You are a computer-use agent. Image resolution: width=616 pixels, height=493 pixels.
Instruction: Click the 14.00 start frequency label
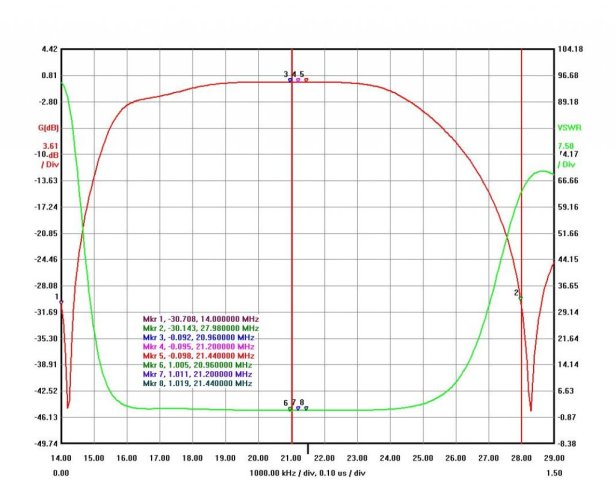(x=61, y=458)
